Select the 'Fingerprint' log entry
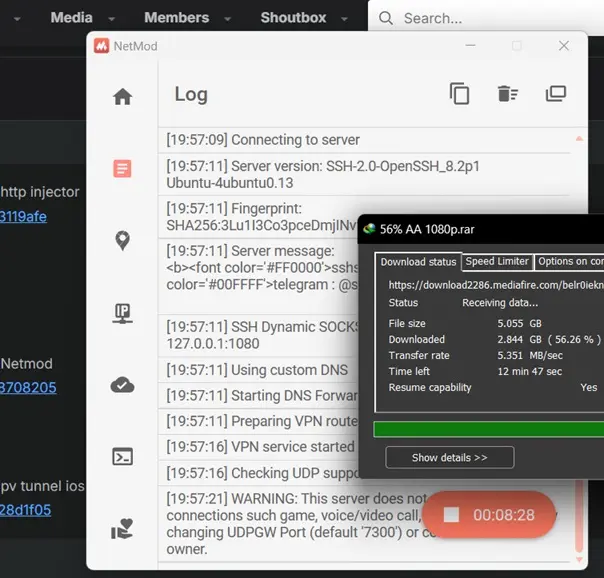This screenshot has height=578, width=604. tap(258, 217)
